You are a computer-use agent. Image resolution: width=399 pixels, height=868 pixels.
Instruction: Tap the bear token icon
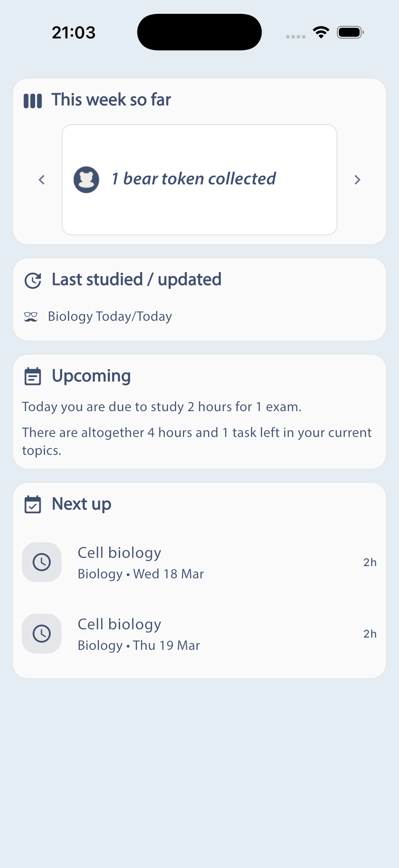(x=86, y=180)
